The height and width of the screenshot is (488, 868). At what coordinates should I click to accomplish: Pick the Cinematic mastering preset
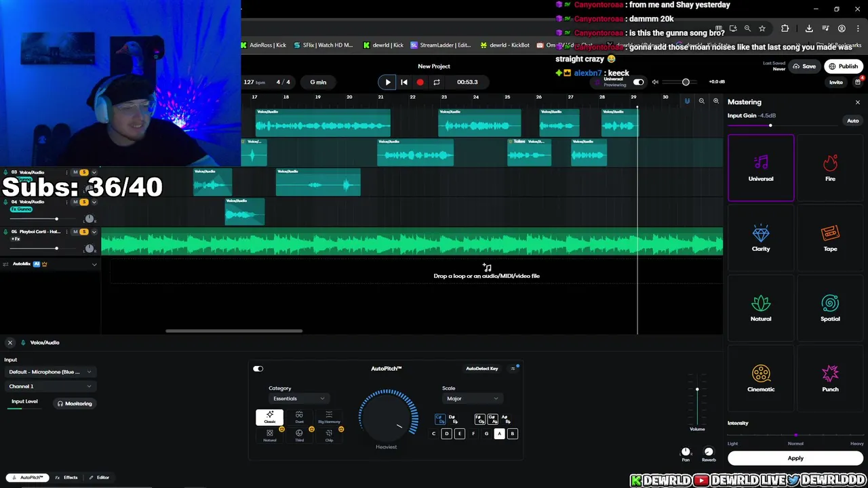pyautogui.click(x=761, y=378)
